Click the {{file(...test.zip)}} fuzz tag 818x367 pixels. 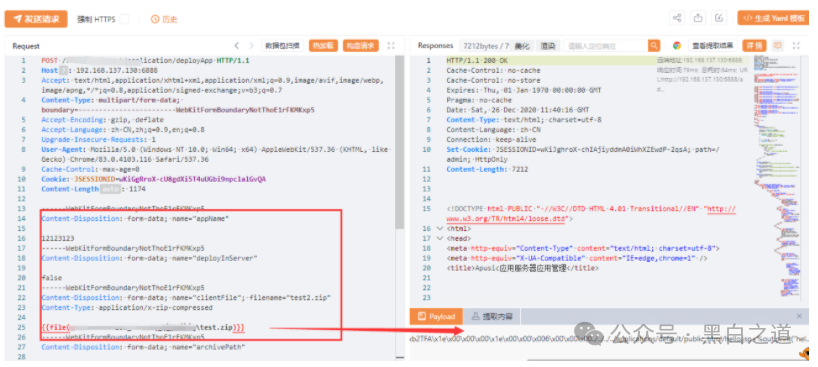(x=143, y=327)
